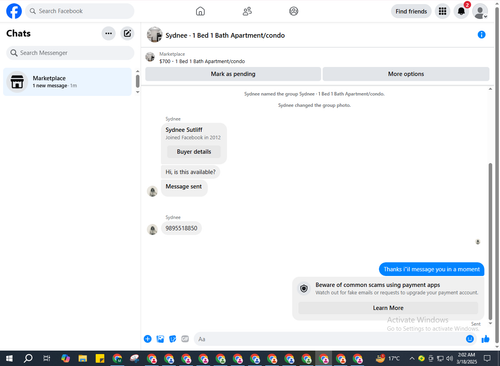Screen dimensions: 500x366
Task: Open Task View on taskbar
Action: coord(47,358)
